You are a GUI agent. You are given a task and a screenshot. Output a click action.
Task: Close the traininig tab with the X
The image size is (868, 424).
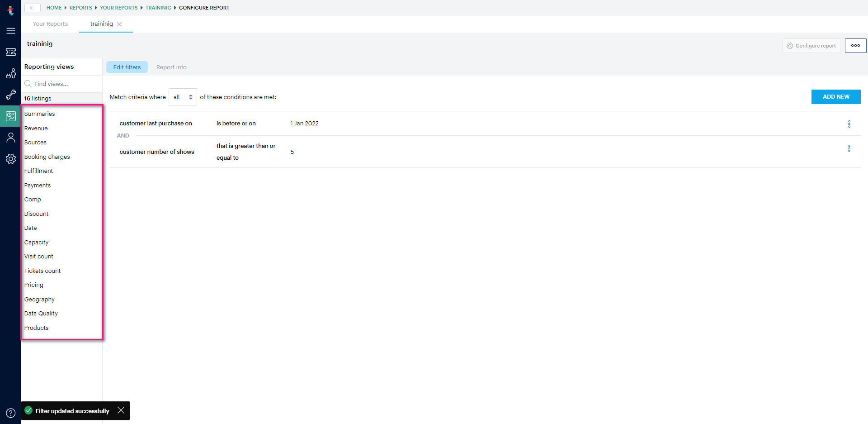pos(119,24)
